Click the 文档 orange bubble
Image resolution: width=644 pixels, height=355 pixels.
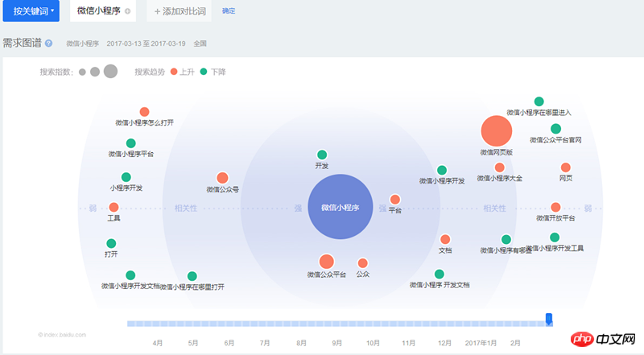[x=445, y=239]
